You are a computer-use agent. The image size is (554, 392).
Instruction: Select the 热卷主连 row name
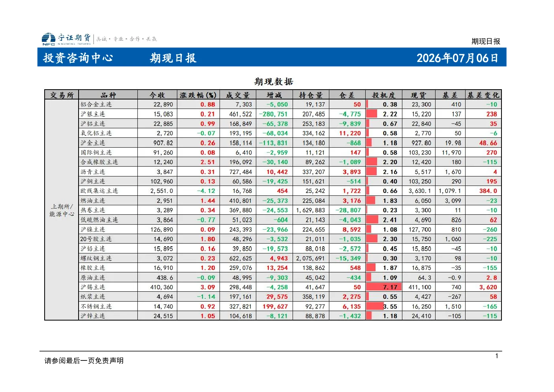93,210
